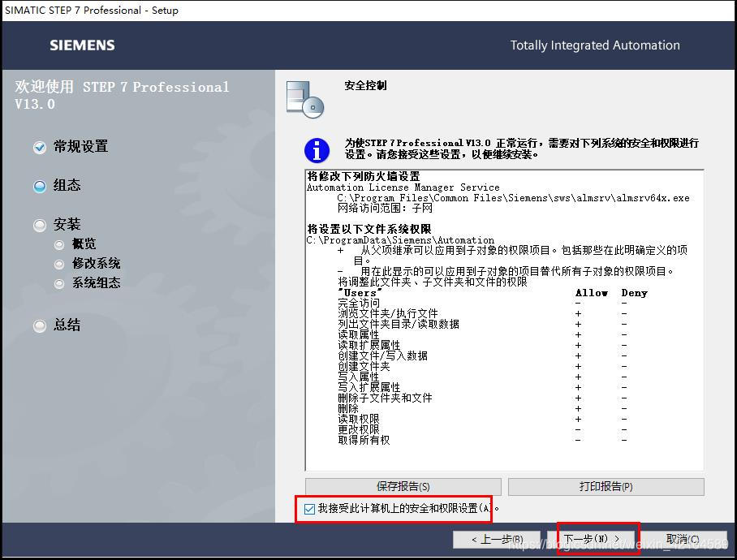Select the 常规设置 step with checkmark

pos(71,147)
